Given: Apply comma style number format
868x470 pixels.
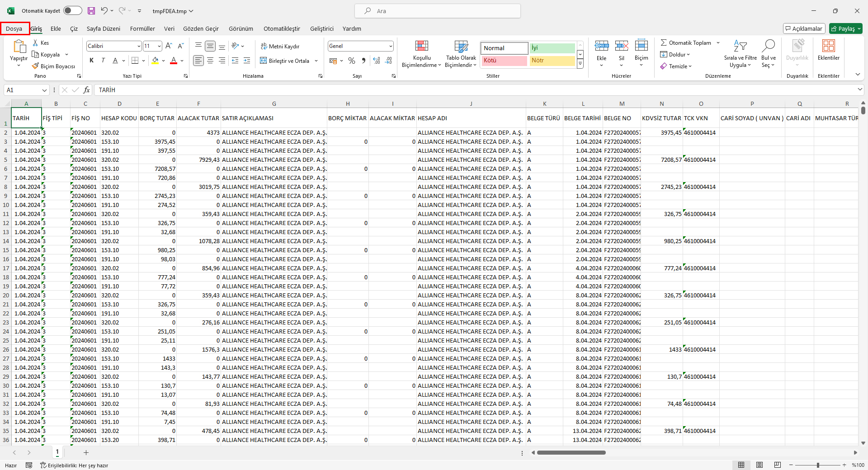Looking at the screenshot, I should pyautogui.click(x=363, y=61).
